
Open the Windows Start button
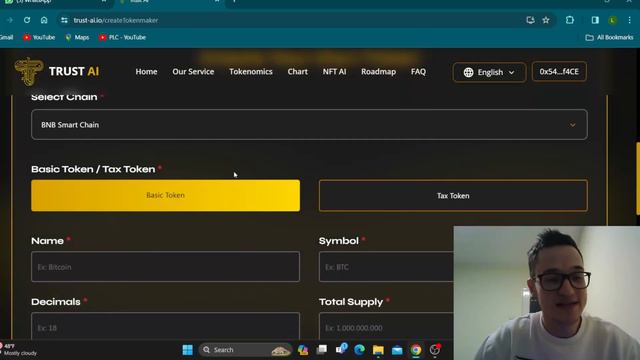click(187, 350)
